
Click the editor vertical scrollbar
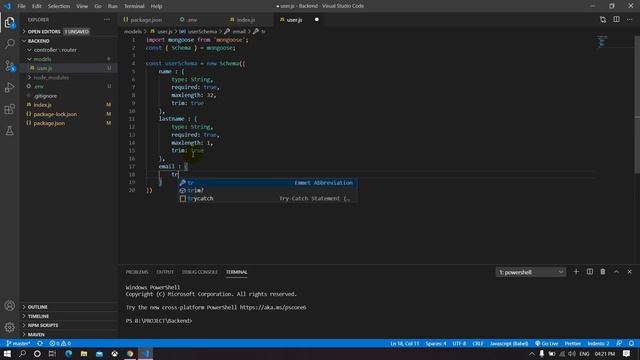637,104
